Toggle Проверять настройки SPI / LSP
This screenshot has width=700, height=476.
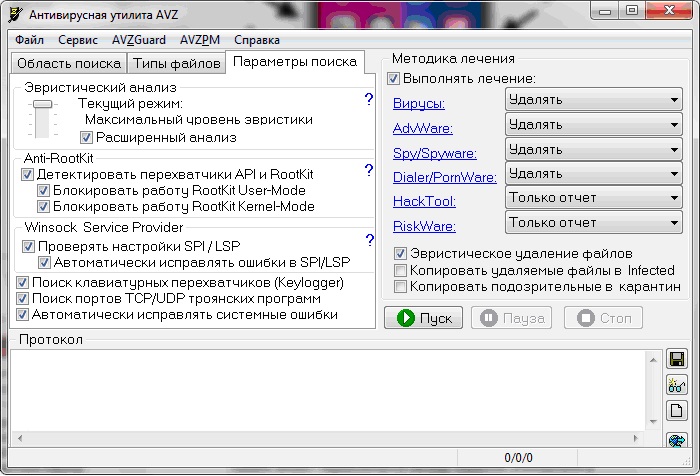pyautogui.click(x=28, y=246)
